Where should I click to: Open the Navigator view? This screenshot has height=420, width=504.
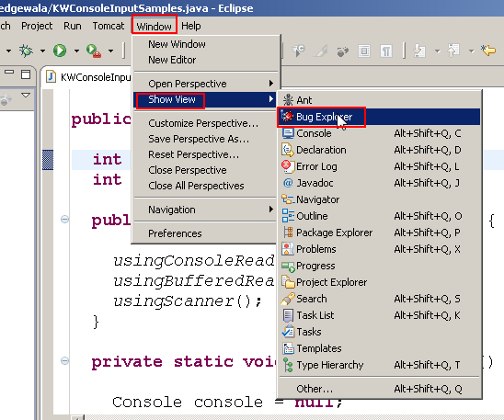pyautogui.click(x=380, y=199)
